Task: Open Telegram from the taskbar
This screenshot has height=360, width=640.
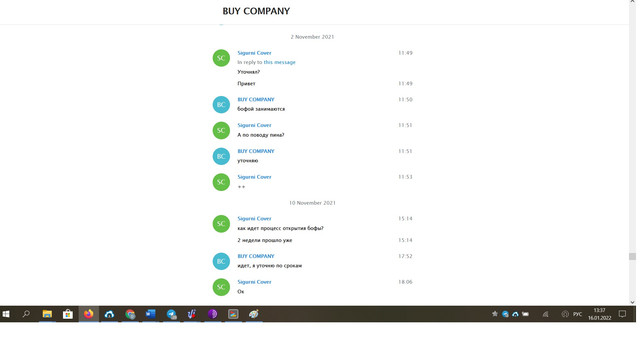Action: (x=171, y=314)
